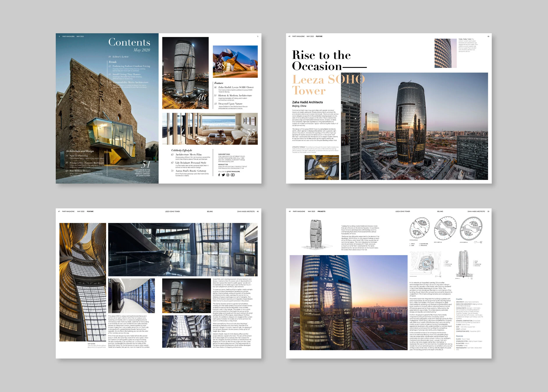This screenshot has width=548, height=392.
Task: Open 'Sustainability Meets Architecture' entry
Action: (x=130, y=82)
